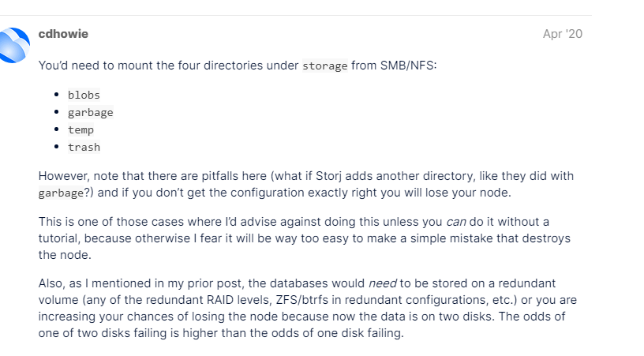Viewport: 644px width, 356px height.
Task: Click the Apr '20 post date
Action: tap(563, 34)
